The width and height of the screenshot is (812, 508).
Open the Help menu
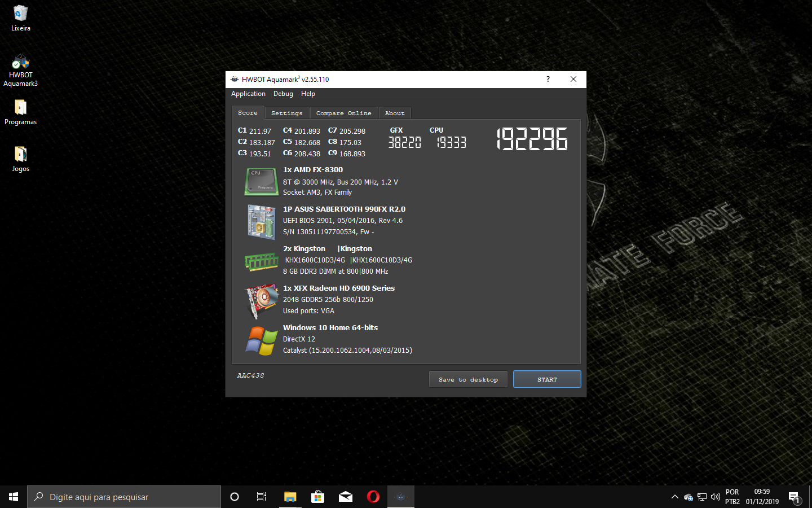coord(308,94)
